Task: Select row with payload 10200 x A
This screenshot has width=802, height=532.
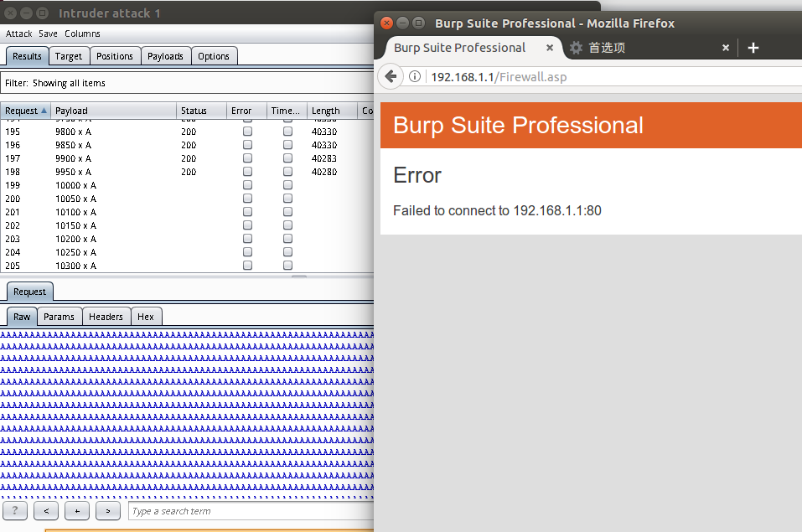Action: click(187, 239)
